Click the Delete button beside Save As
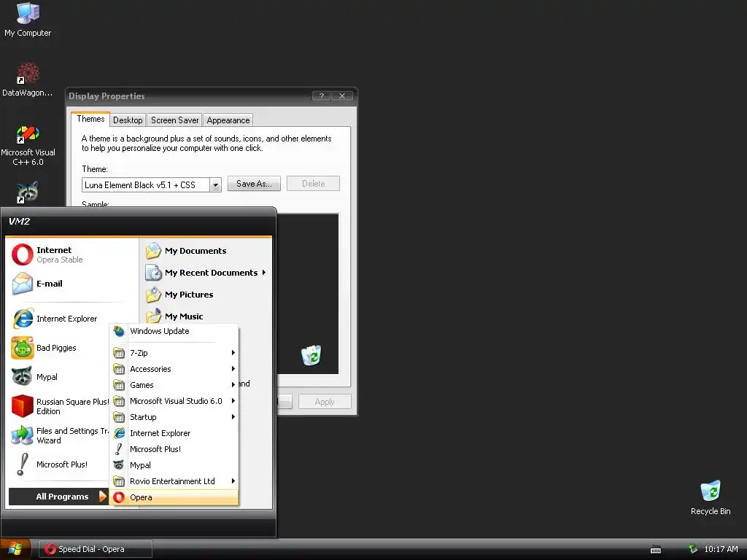747x560 pixels. pyautogui.click(x=313, y=184)
